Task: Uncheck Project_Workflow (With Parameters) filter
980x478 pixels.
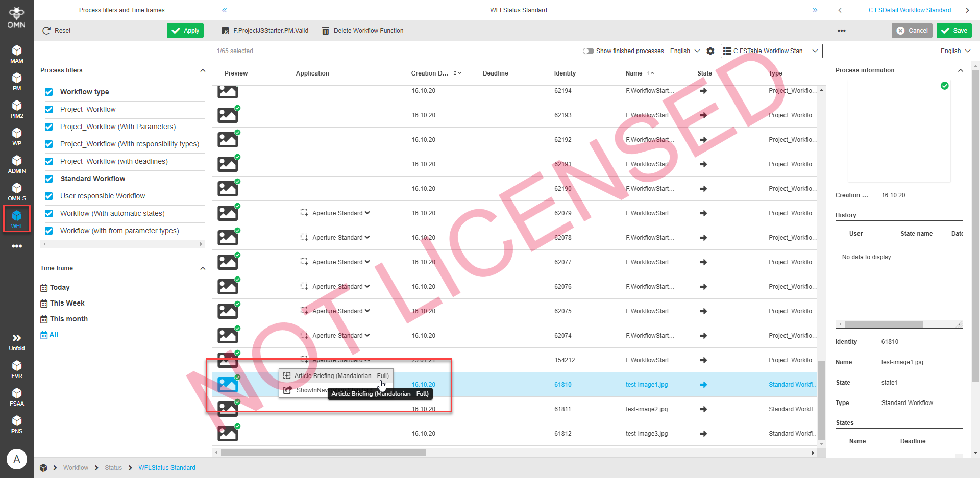Action: coord(49,127)
